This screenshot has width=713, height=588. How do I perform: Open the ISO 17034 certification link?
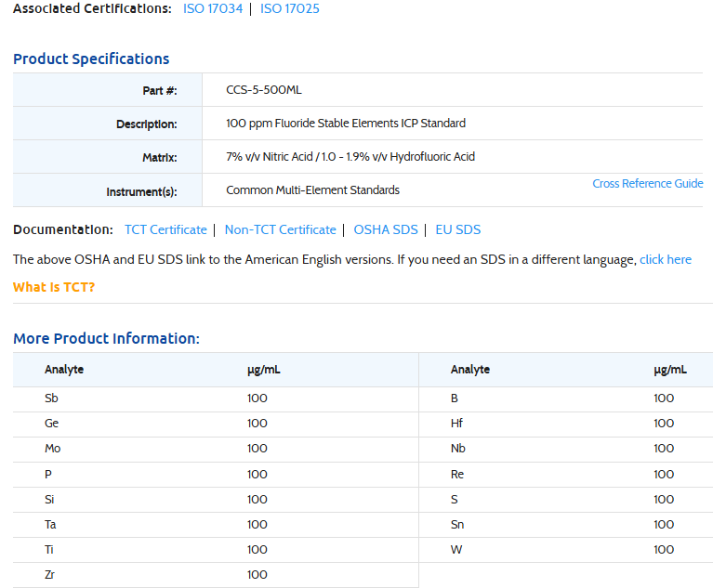[x=214, y=8]
